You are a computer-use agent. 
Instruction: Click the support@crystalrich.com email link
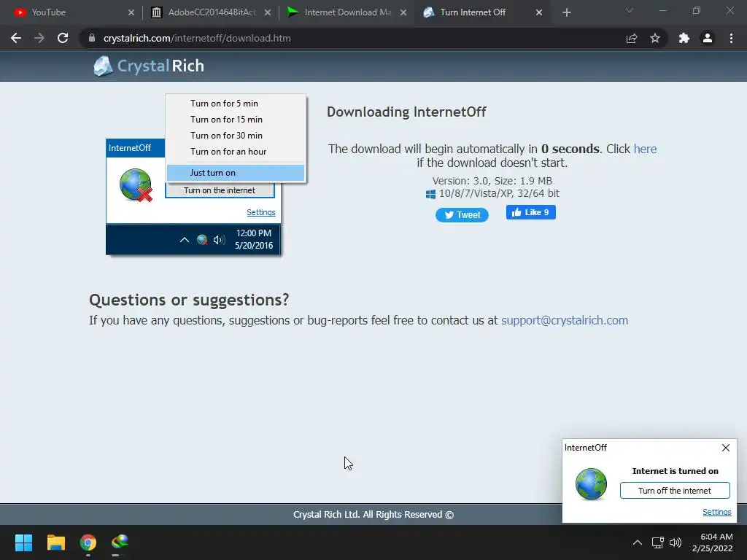pos(565,320)
